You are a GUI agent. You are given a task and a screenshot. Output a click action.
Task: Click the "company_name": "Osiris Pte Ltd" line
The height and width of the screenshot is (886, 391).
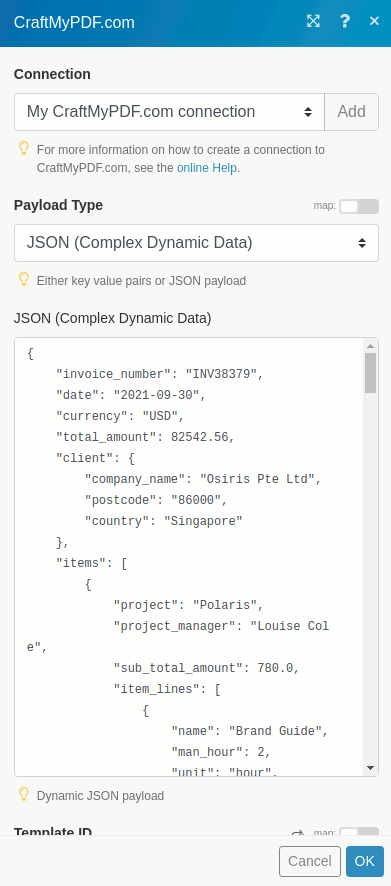click(203, 479)
